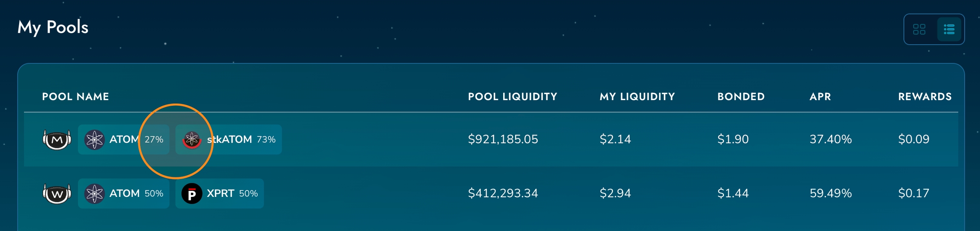This screenshot has height=231, width=980.
Task: Click the M pool mascot icon
Action: pos(57,139)
